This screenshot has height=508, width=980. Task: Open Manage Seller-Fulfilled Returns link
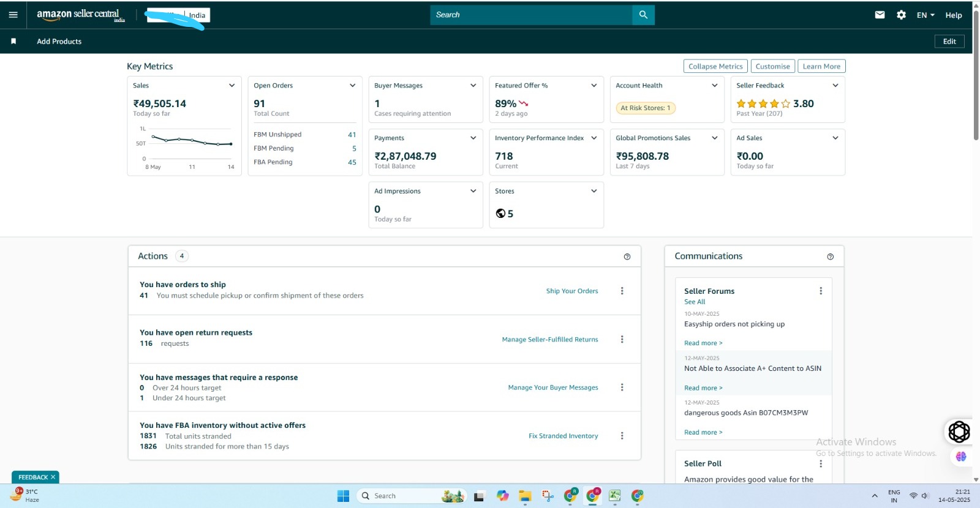click(x=550, y=339)
